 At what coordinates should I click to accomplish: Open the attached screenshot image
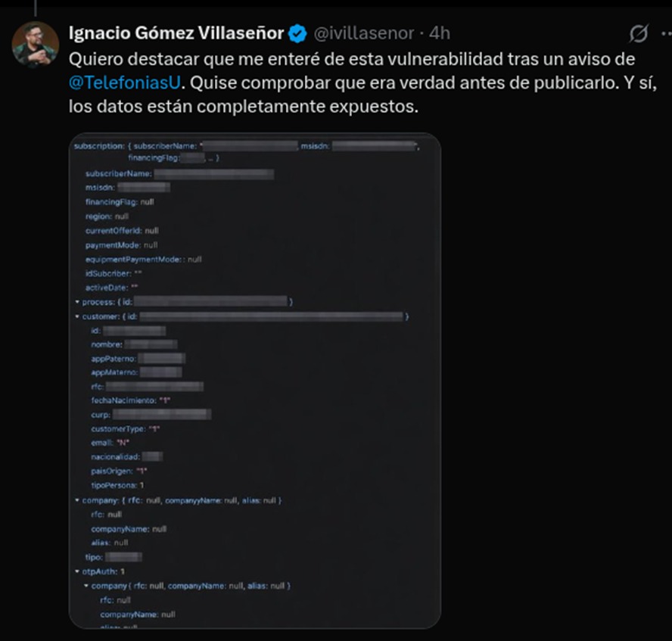(x=254, y=381)
